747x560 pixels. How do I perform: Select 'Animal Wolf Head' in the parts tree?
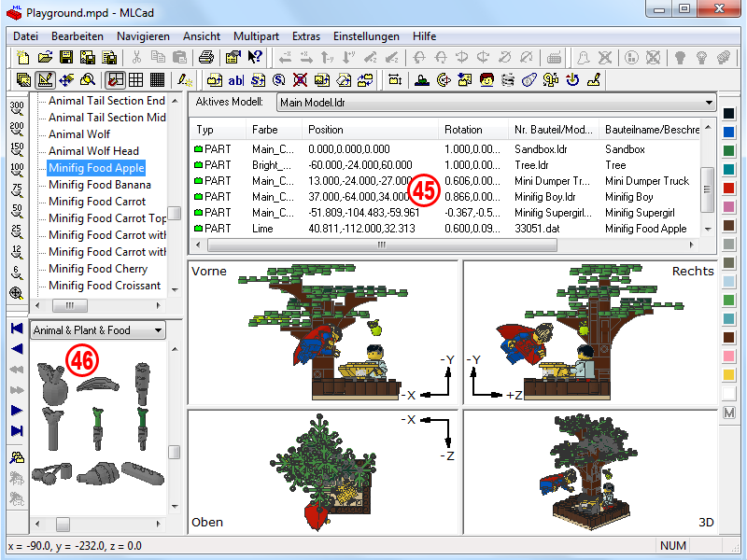(x=94, y=151)
